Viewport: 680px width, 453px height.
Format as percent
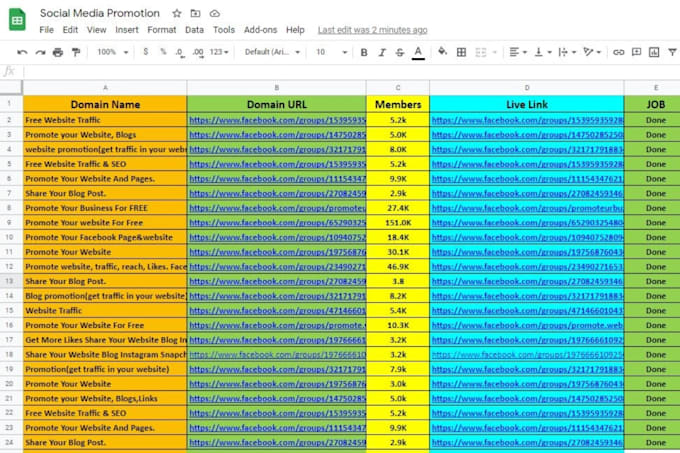[163, 52]
